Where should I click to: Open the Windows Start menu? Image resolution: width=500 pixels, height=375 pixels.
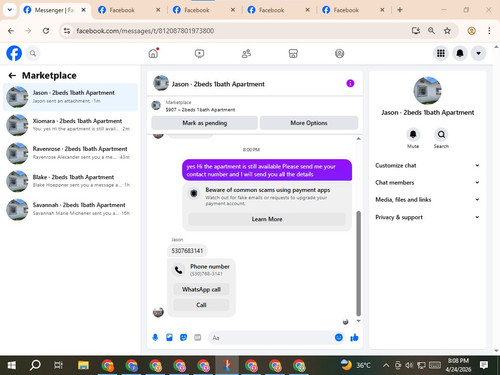12,365
